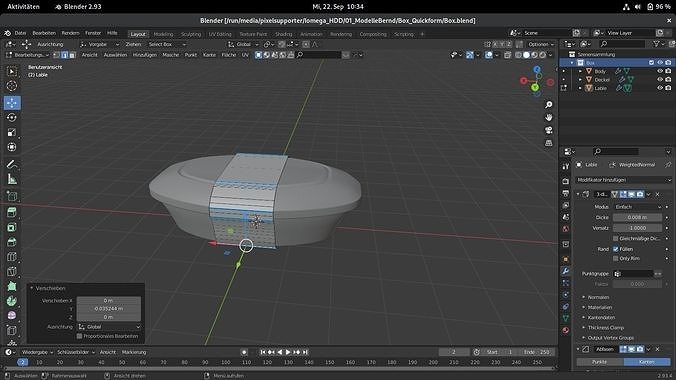The height and width of the screenshot is (380, 676).
Task: Enable Gleichmäßige Dicke checkbox
Action: pos(616,239)
